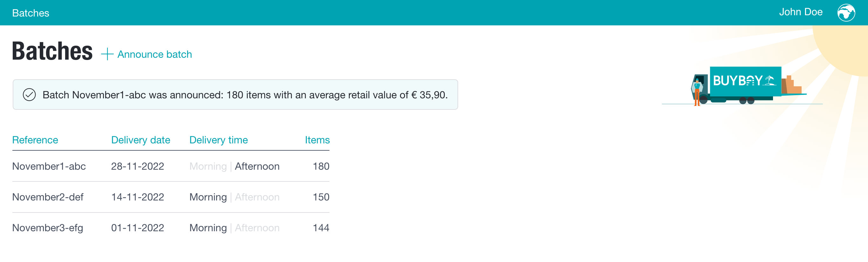Select Afternoon for November1-abc batch
Viewport: 868px width, 262px height.
(x=257, y=166)
